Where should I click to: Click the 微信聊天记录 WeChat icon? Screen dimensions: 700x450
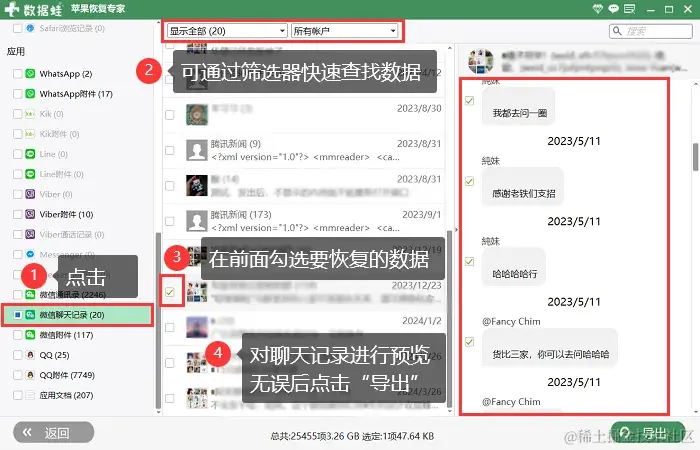pyautogui.click(x=30, y=315)
